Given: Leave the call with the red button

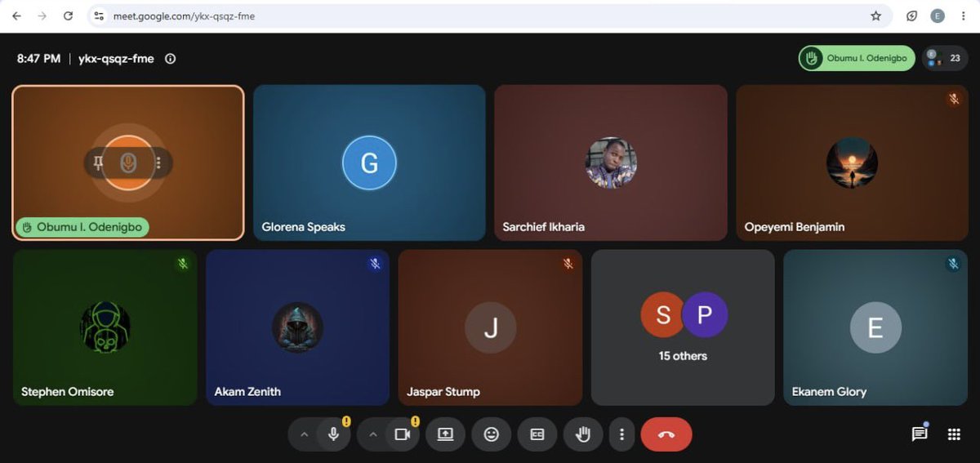Looking at the screenshot, I should pyautogui.click(x=666, y=434).
